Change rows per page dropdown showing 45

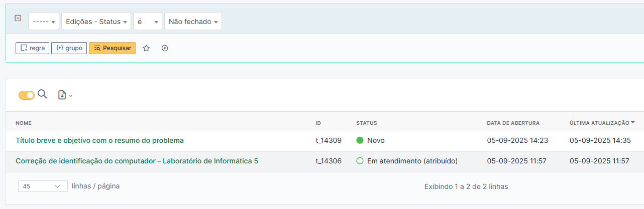click(x=43, y=186)
